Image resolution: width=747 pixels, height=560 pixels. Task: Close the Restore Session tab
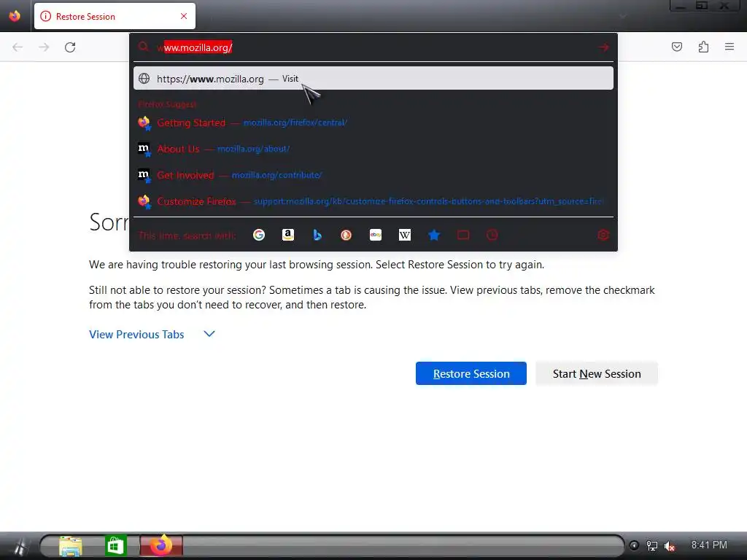tap(184, 16)
